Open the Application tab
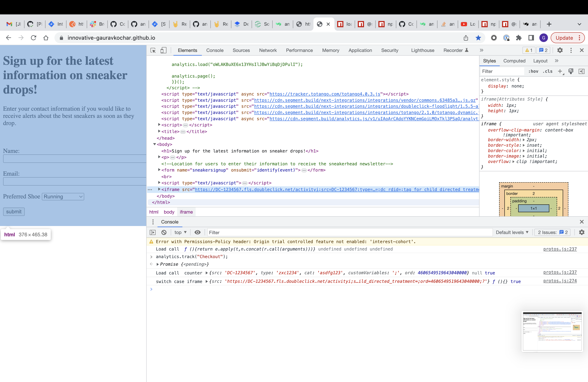This screenshot has width=588, height=382. [x=360, y=50]
